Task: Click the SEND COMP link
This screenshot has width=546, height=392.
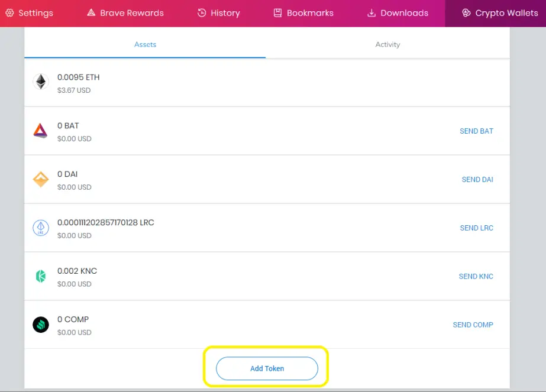Action: (473, 325)
